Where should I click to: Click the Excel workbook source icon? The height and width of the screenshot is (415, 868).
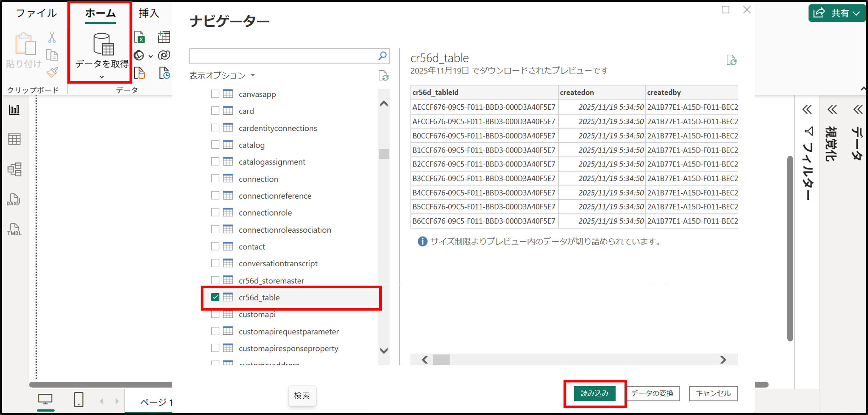click(139, 37)
